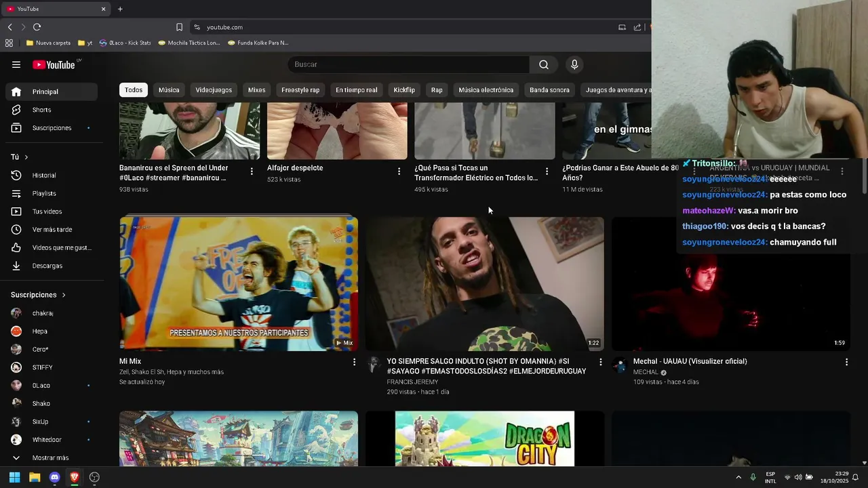Show hidden system tray icons
The width and height of the screenshot is (868, 488).
738,477
